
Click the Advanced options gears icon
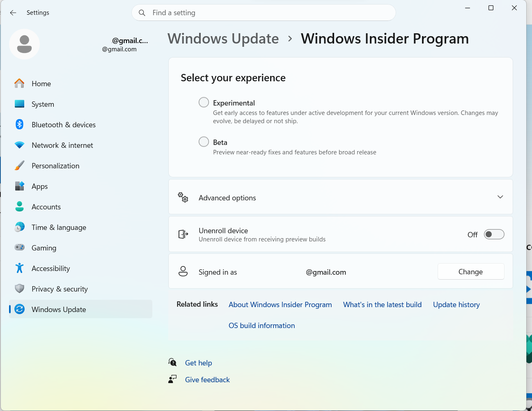[x=183, y=197]
